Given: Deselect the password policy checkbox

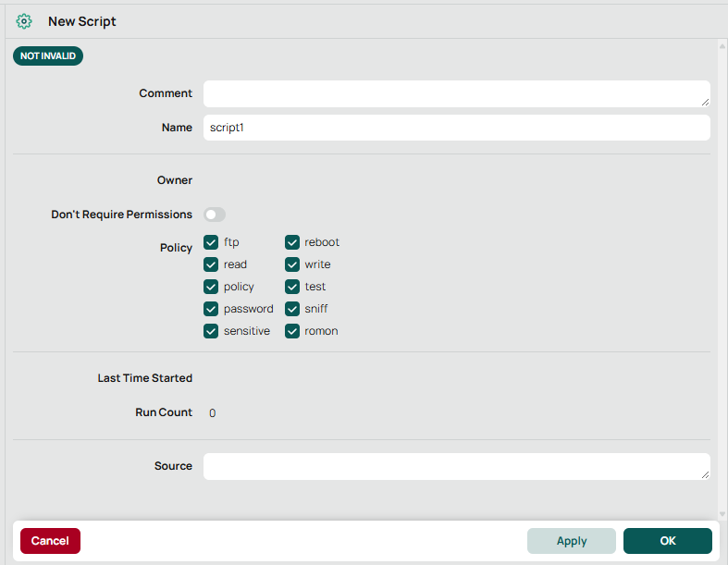Looking at the screenshot, I should [211, 309].
